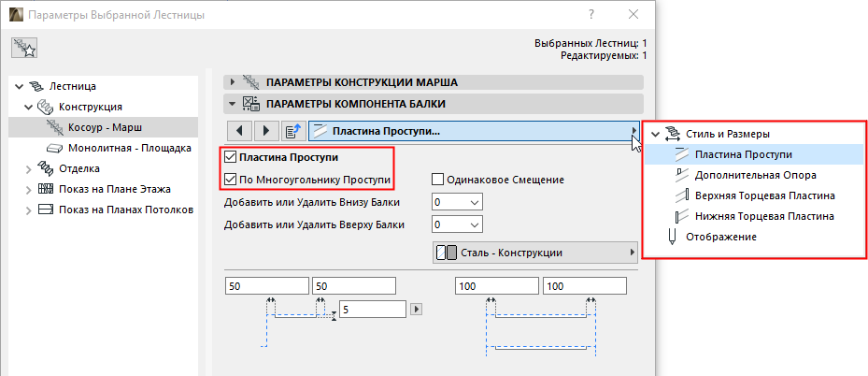This screenshot has height=376, width=868.
Task: Click the Стиль и Размеры icon
Action: point(673,134)
